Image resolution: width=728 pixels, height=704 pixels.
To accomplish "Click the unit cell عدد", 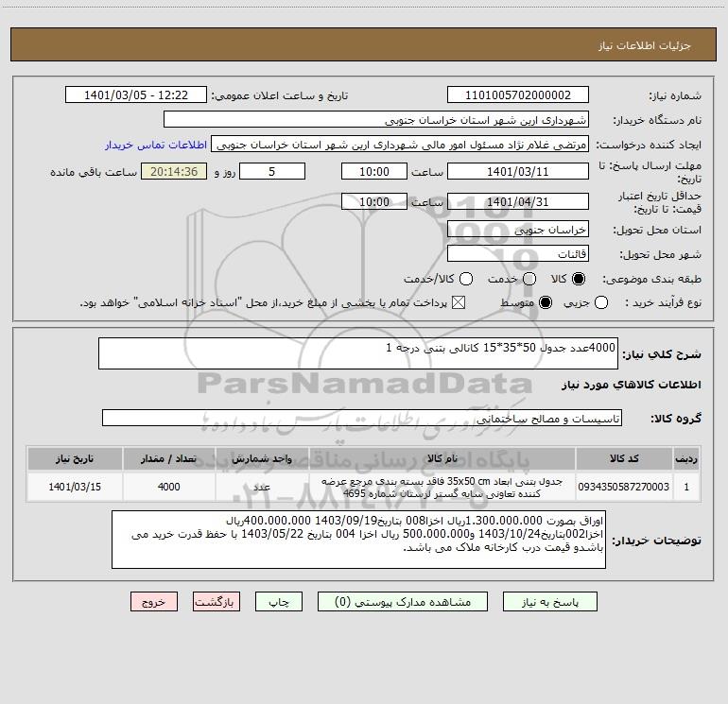I will pos(262,487).
